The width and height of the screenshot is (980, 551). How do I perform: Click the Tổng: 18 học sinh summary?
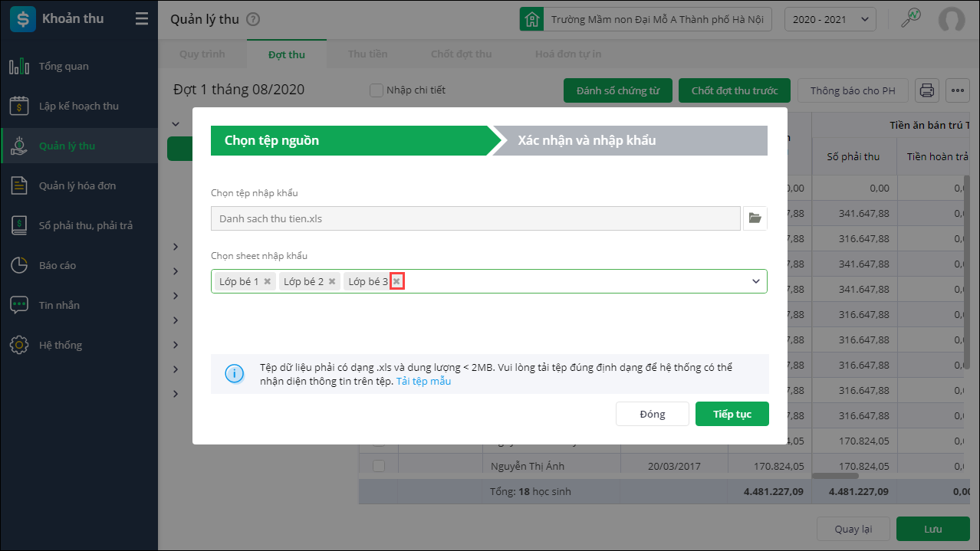coord(531,491)
